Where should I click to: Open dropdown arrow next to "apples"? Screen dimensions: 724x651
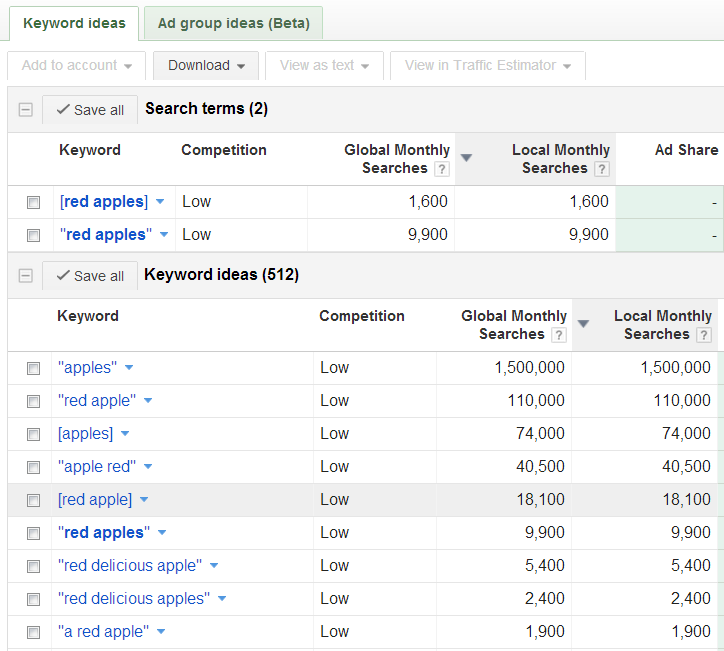pyautogui.click(x=129, y=368)
